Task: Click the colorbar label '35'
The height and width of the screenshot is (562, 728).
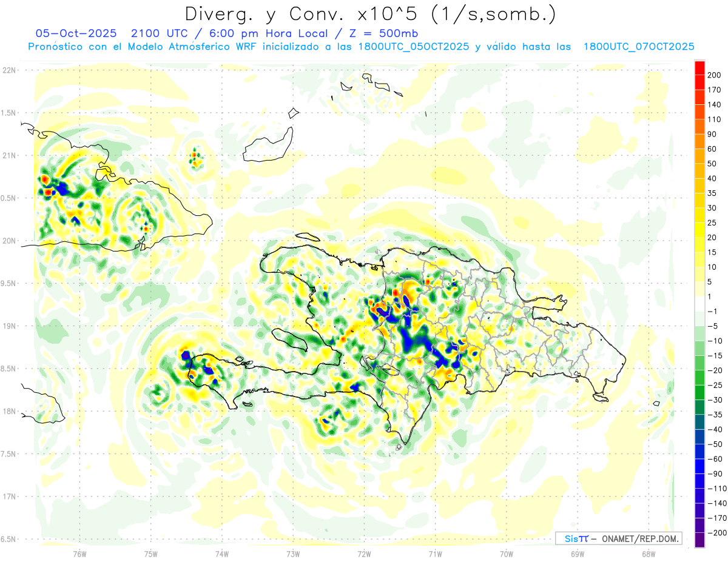Action: (713, 193)
